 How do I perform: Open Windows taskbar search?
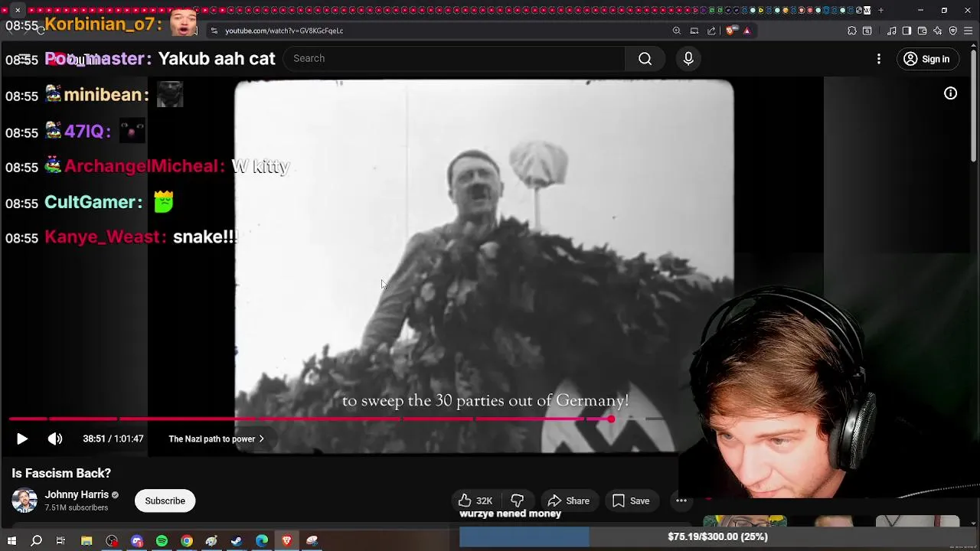tap(36, 541)
